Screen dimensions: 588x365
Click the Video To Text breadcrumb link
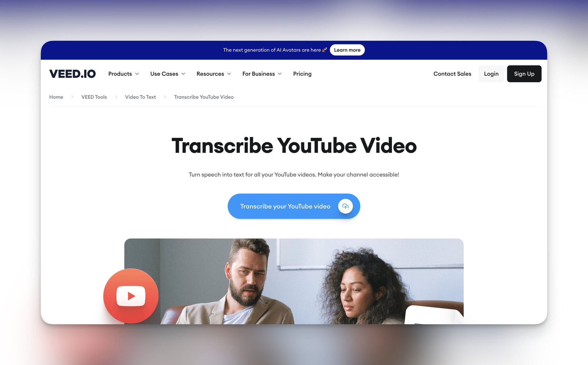(x=141, y=97)
